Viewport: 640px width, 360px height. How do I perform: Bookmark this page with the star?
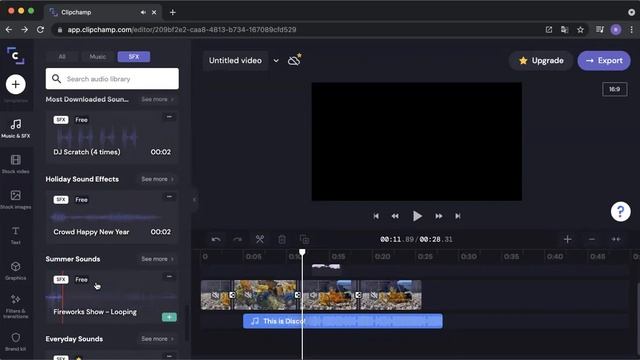(x=580, y=29)
